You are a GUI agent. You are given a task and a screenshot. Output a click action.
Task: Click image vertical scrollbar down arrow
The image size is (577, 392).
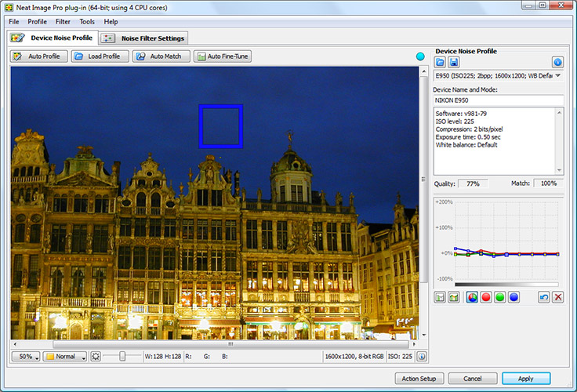tap(424, 335)
